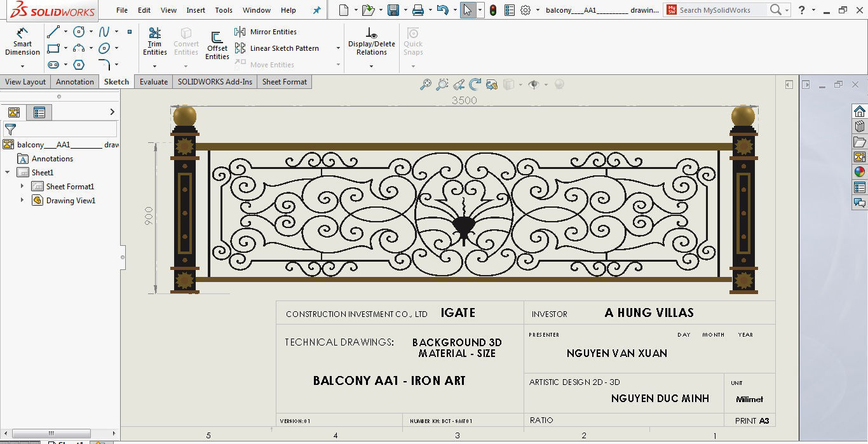Open Linear Sketch Pattern dropdown arrow
This screenshot has height=444, width=868.
point(337,48)
